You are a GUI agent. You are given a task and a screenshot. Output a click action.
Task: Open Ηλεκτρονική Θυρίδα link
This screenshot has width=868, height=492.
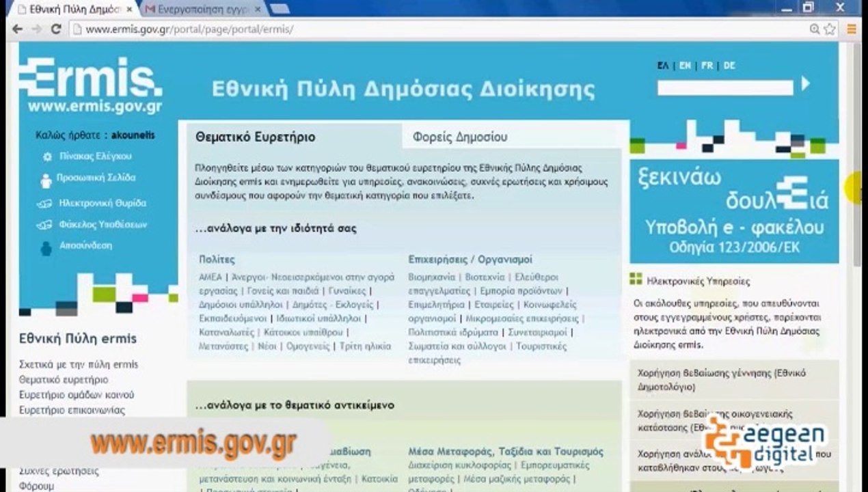[x=103, y=203]
